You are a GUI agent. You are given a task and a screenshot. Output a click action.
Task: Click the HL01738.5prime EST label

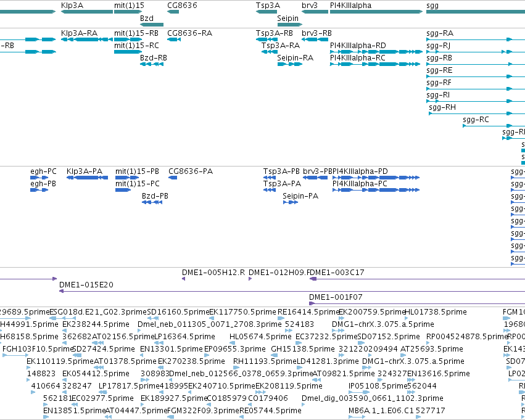(436, 312)
